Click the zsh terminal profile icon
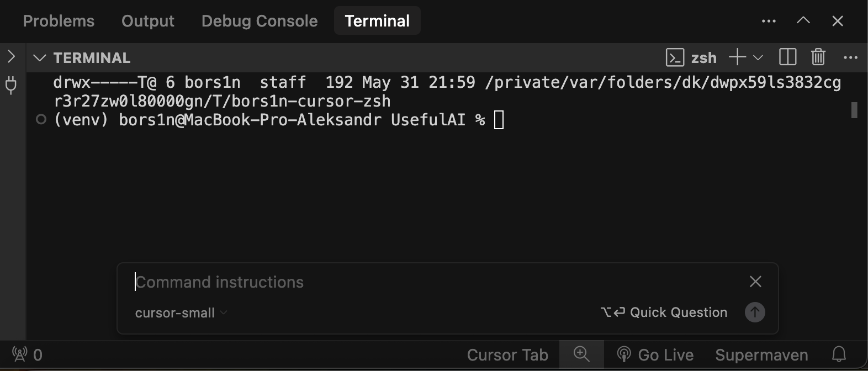Image resolution: width=868 pixels, height=371 pixels. (x=675, y=57)
